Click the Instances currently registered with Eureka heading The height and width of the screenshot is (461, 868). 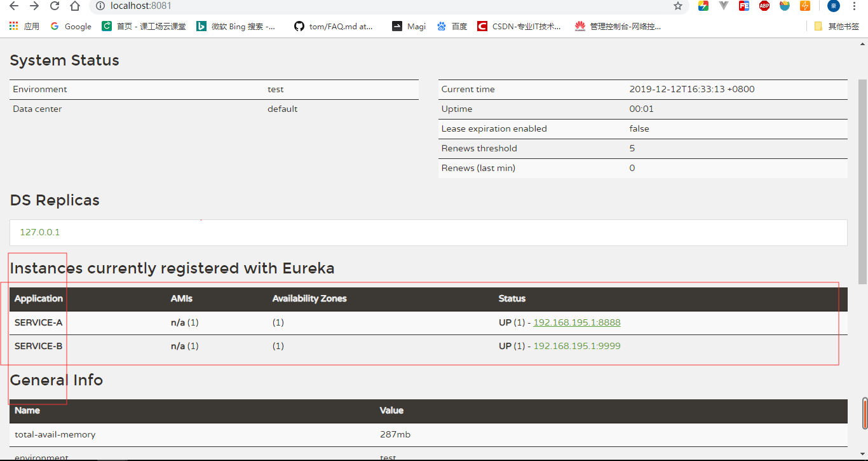tap(172, 268)
